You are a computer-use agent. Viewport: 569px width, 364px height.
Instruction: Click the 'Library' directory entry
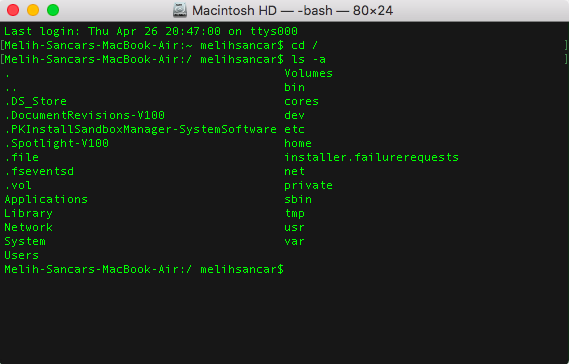pyautogui.click(x=28, y=213)
